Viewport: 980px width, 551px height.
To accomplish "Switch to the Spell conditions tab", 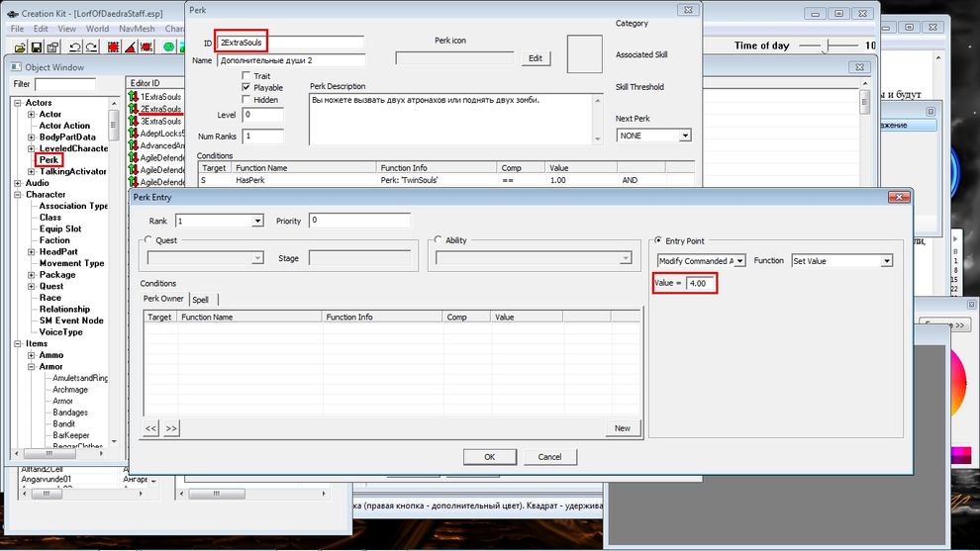I will pos(201,300).
